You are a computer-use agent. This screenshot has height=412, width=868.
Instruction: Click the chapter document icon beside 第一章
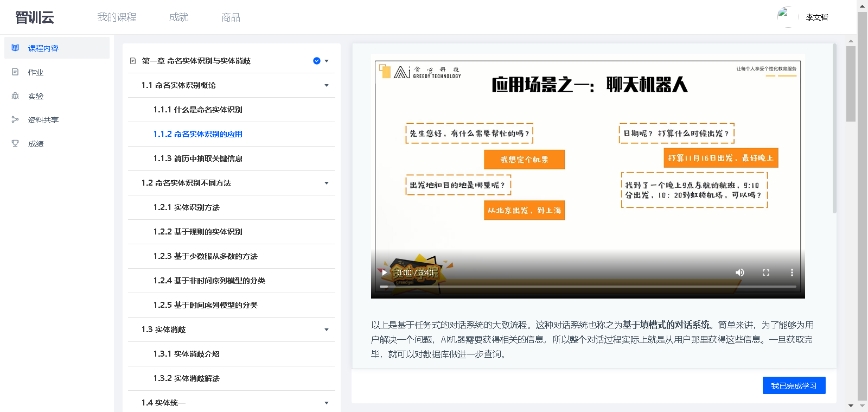pyautogui.click(x=133, y=61)
